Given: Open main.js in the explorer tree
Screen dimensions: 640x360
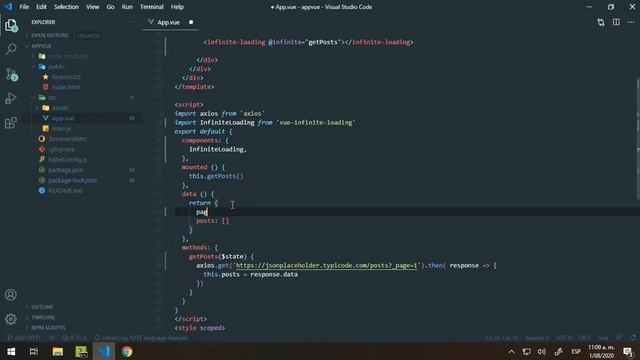Looking at the screenshot, I should coord(61,129).
